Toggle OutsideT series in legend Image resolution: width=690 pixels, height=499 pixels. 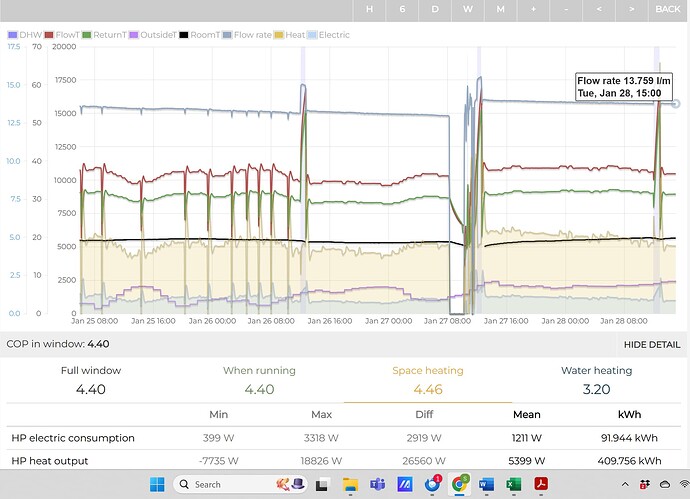(x=153, y=35)
